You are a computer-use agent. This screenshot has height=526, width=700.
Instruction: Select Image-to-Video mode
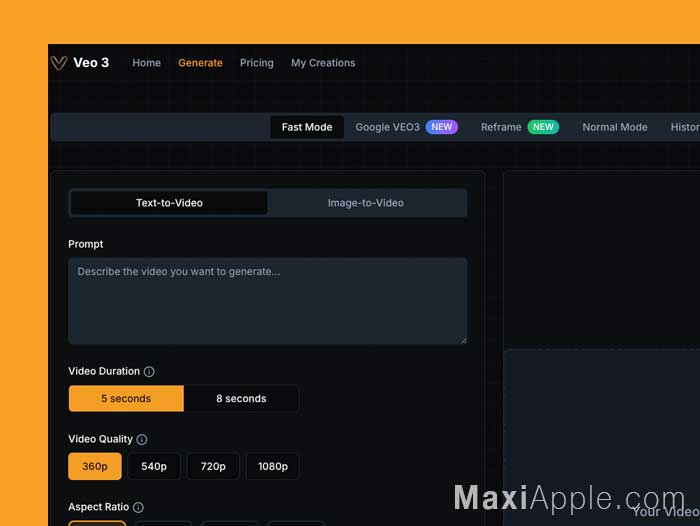366,203
